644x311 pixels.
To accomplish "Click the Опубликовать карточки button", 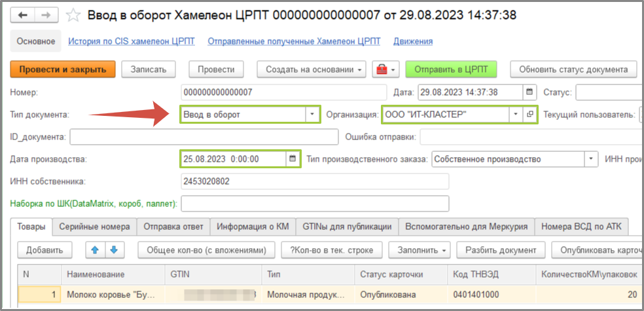I will (598, 249).
